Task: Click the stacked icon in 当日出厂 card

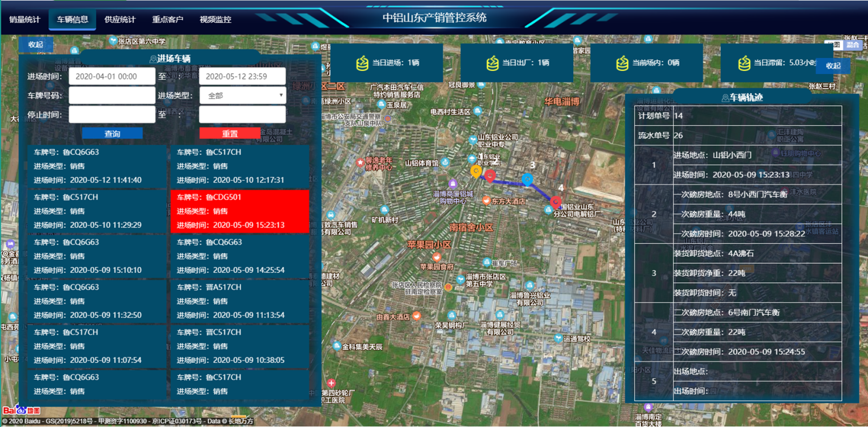Action: 493,63
